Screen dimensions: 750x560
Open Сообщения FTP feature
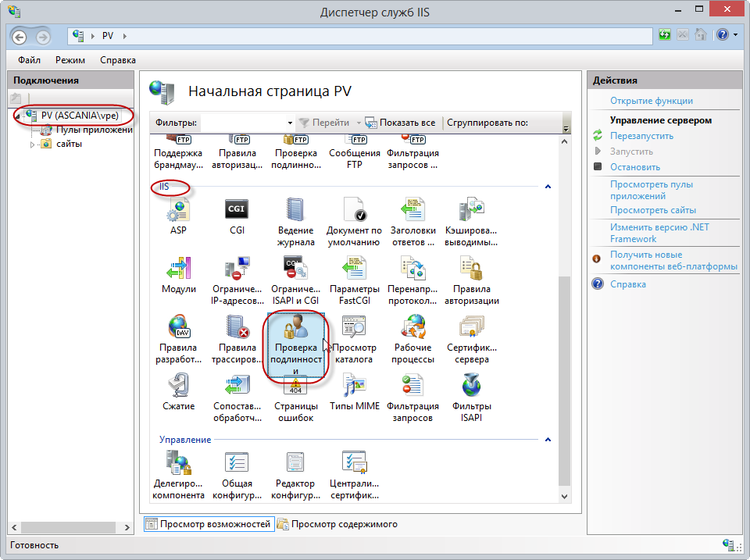coord(354,153)
